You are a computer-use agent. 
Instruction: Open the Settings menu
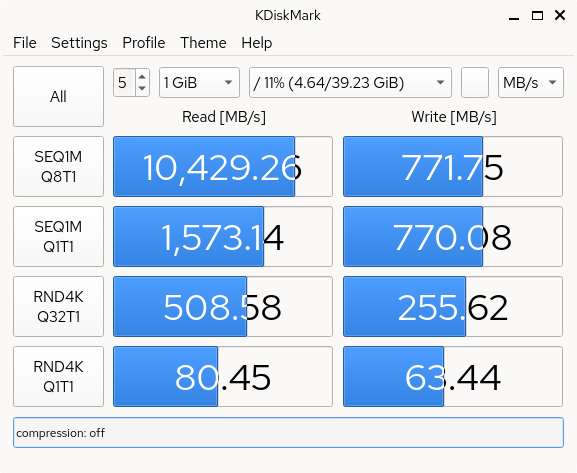[79, 43]
